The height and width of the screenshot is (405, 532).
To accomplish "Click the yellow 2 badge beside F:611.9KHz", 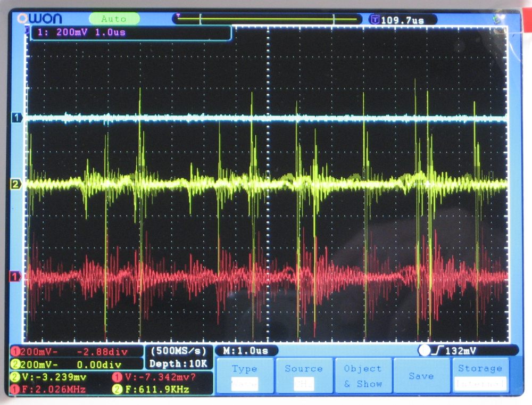I will 118,390.
